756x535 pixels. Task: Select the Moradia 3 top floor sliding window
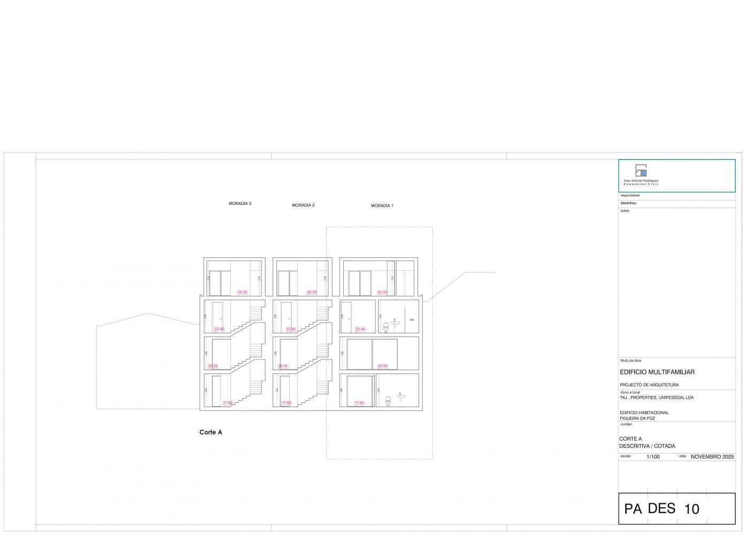click(220, 283)
